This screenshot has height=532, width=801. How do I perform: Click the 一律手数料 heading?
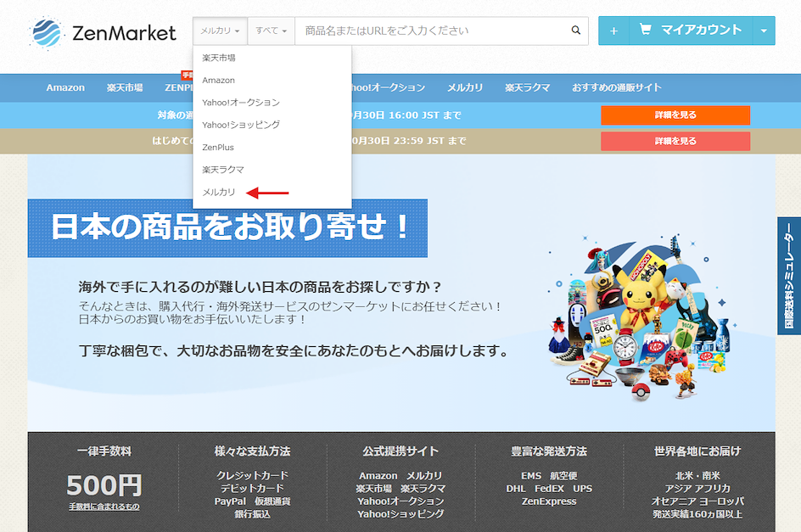(x=104, y=451)
